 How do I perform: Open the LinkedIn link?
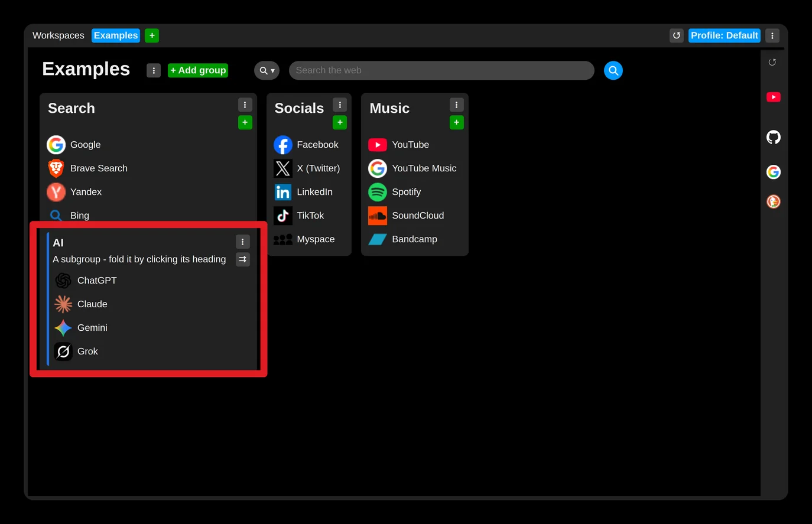point(314,192)
